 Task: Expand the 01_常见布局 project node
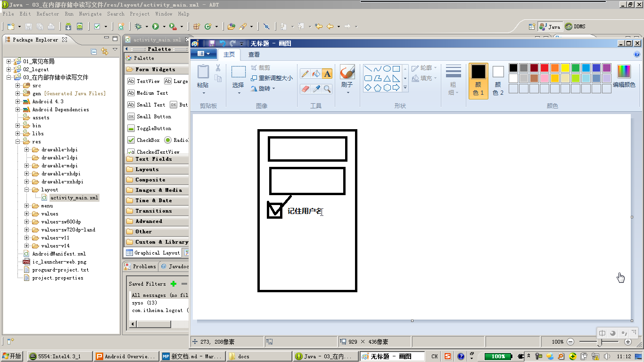point(8,61)
